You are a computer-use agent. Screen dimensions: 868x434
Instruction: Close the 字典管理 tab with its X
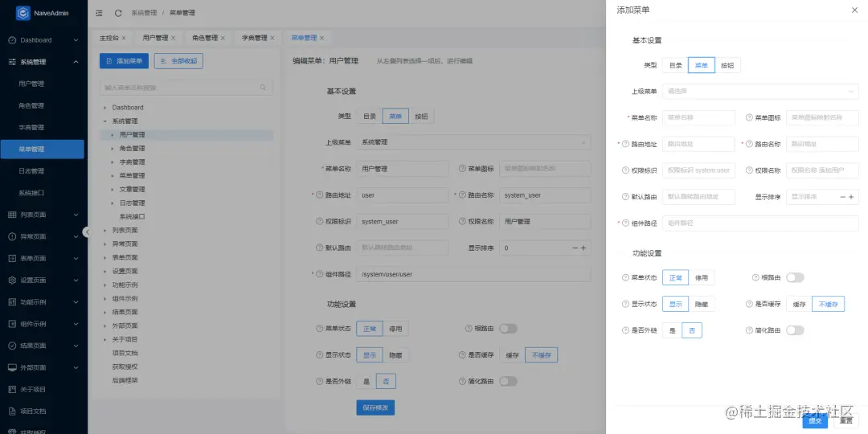point(272,39)
